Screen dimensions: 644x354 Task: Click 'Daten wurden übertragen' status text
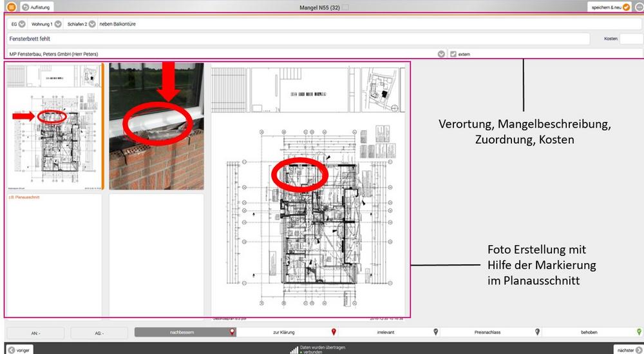323,348
